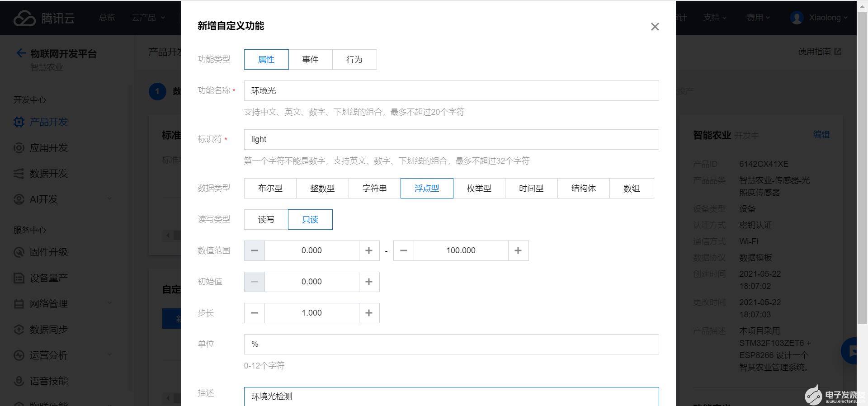
Task: Increase the minimum range value
Action: [369, 250]
